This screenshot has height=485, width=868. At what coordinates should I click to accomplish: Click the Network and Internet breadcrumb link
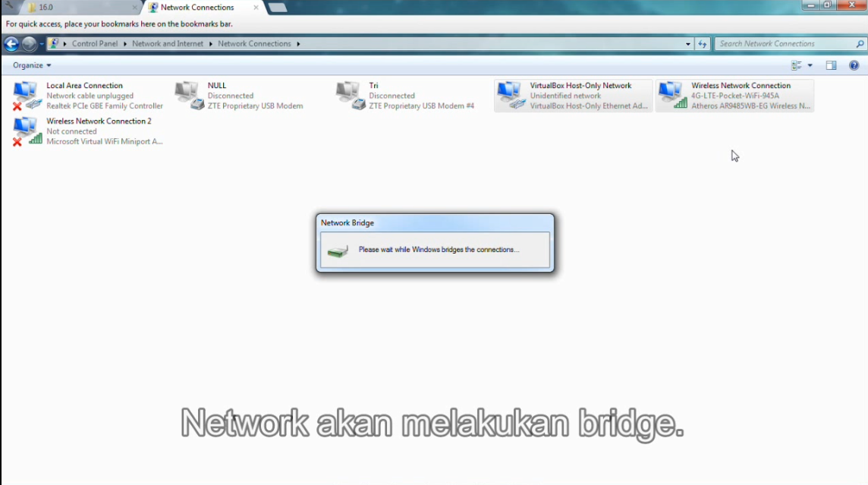pyautogui.click(x=168, y=43)
